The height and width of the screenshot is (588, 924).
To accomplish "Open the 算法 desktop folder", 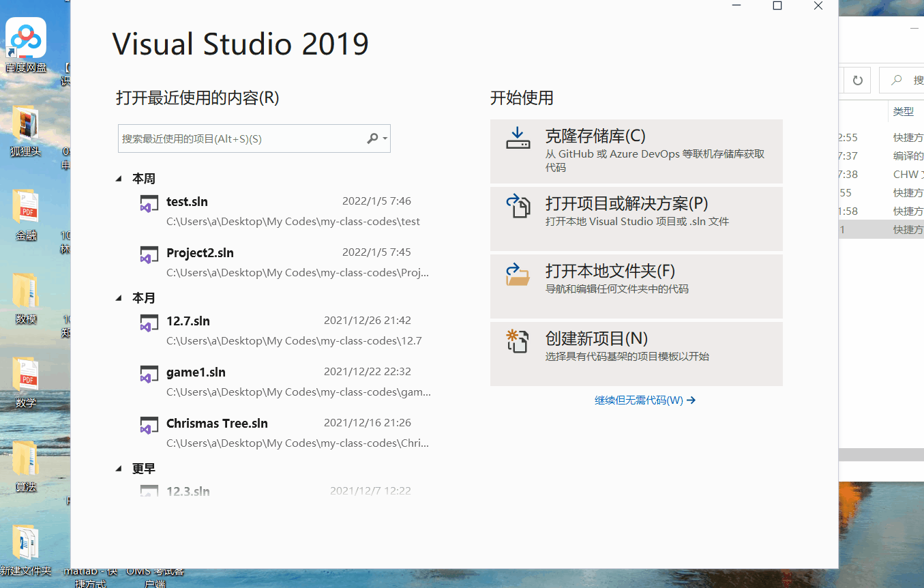I will 26,467.
